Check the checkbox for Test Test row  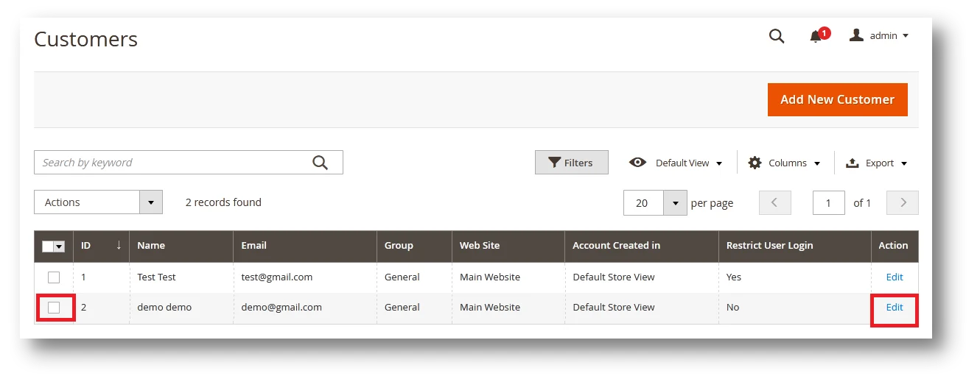(54, 277)
